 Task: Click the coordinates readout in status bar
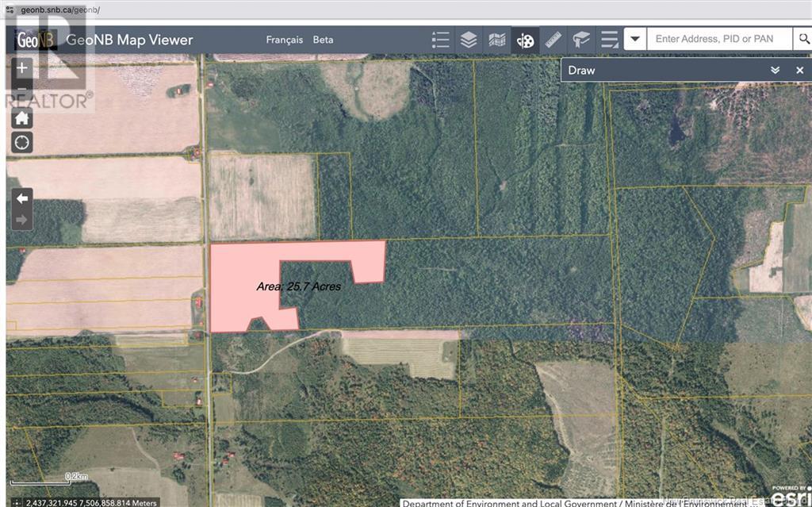tap(91, 503)
